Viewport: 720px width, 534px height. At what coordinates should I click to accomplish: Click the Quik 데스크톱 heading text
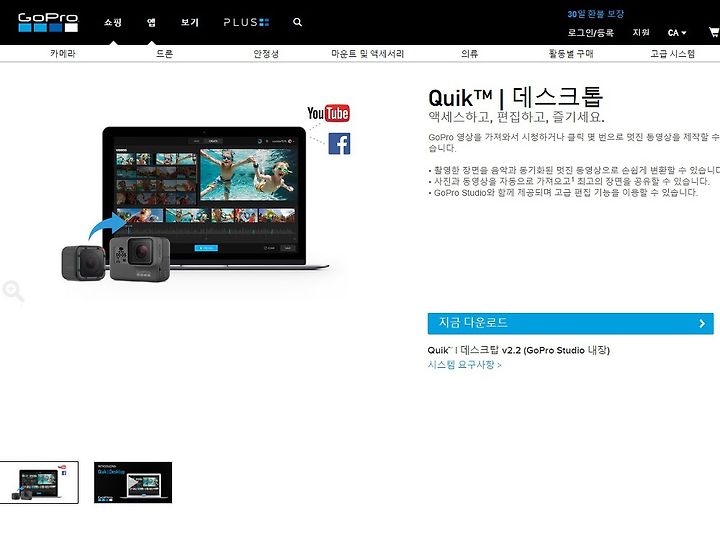(x=515, y=97)
